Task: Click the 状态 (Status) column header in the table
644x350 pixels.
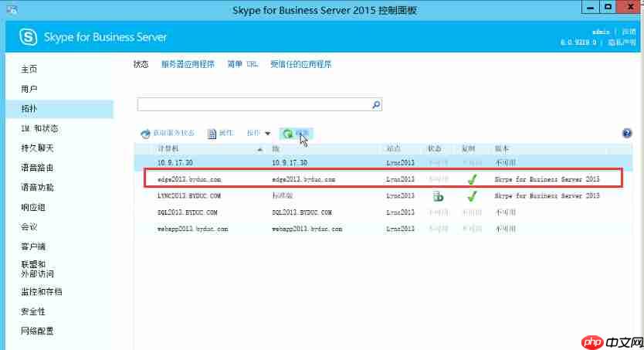Action: [x=435, y=148]
